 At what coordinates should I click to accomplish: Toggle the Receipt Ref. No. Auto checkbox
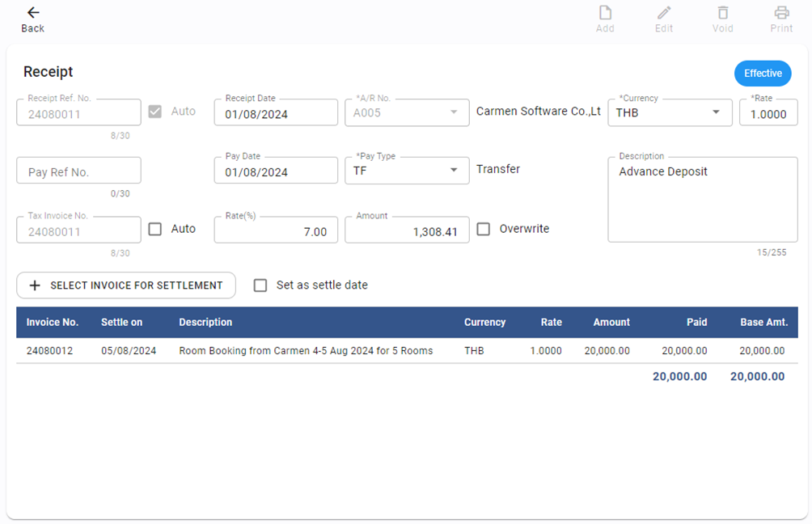[156, 112]
